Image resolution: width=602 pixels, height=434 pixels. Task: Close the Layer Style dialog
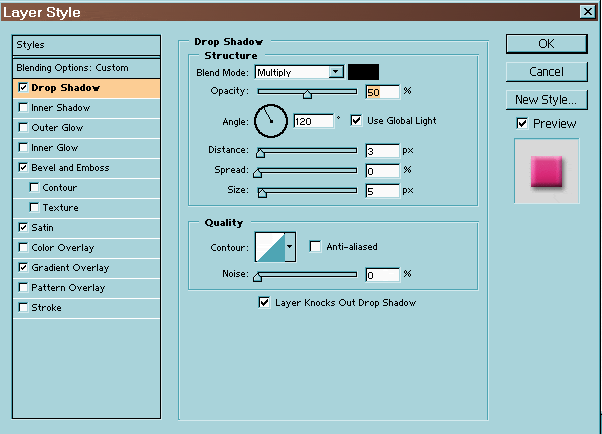click(x=586, y=12)
